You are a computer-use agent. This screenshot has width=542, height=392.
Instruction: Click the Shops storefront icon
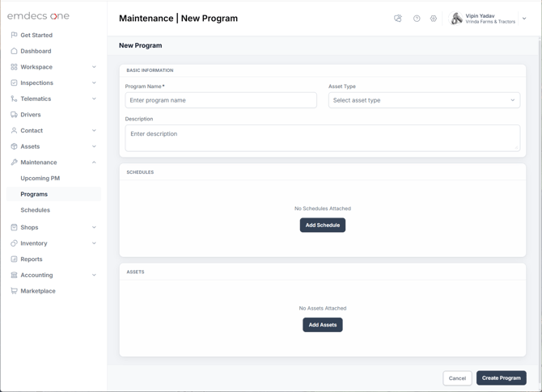tap(14, 227)
